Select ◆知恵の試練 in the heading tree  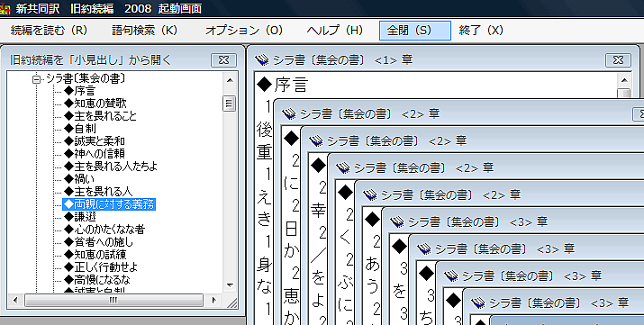pyautogui.click(x=95, y=255)
